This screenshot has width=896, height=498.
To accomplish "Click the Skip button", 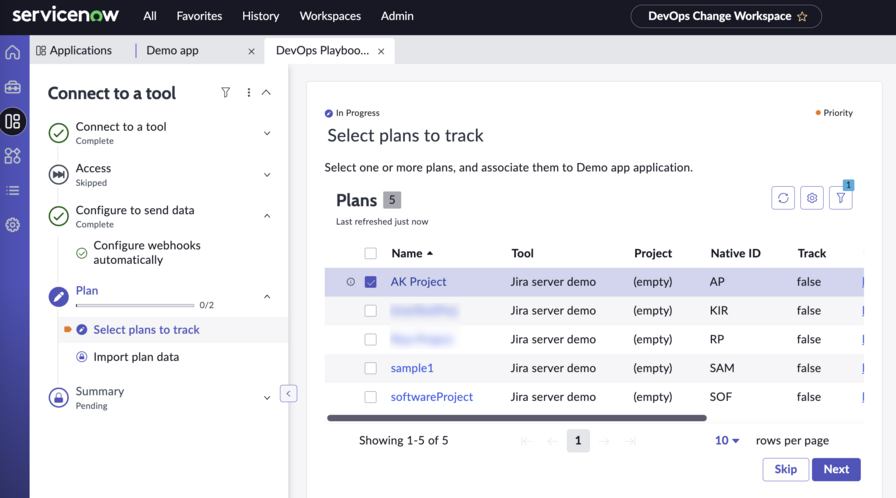I will 786,469.
